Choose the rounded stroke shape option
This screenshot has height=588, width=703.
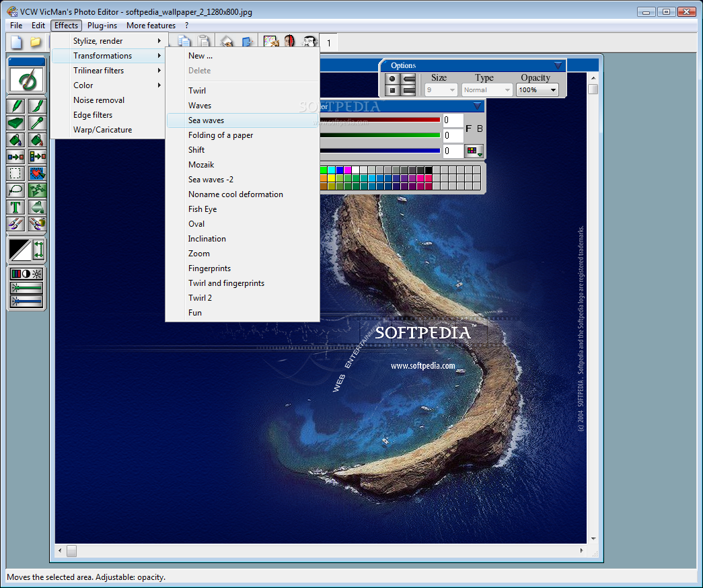coord(409,79)
